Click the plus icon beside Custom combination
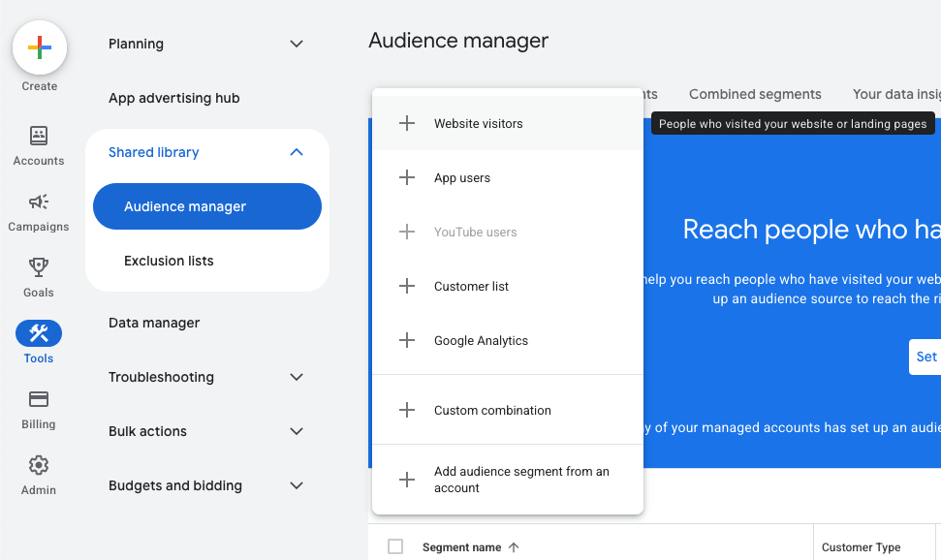 [407, 410]
